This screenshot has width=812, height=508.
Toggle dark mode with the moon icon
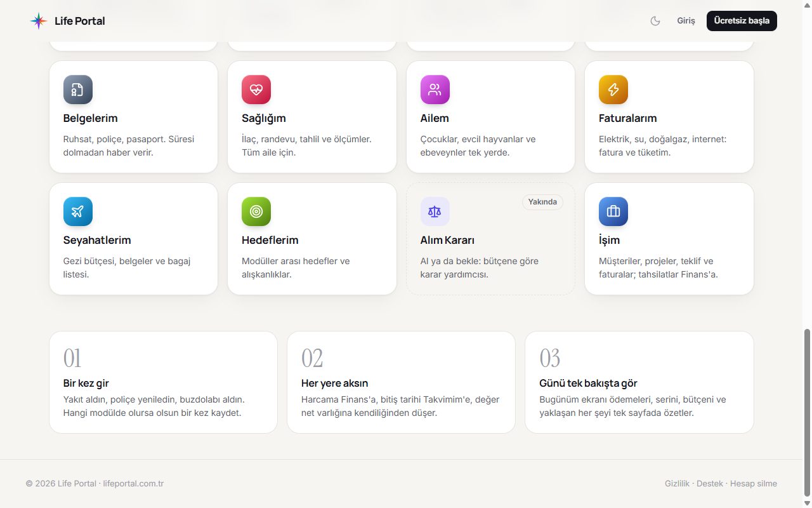point(655,21)
